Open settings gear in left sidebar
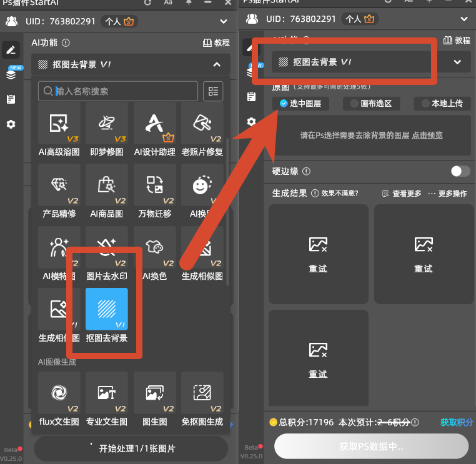476x464 pixels. click(11, 124)
